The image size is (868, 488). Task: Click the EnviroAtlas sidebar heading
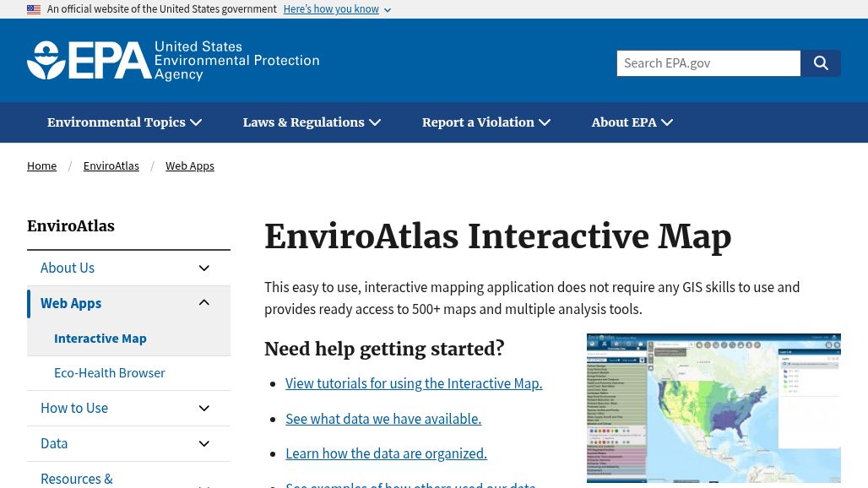click(x=71, y=225)
